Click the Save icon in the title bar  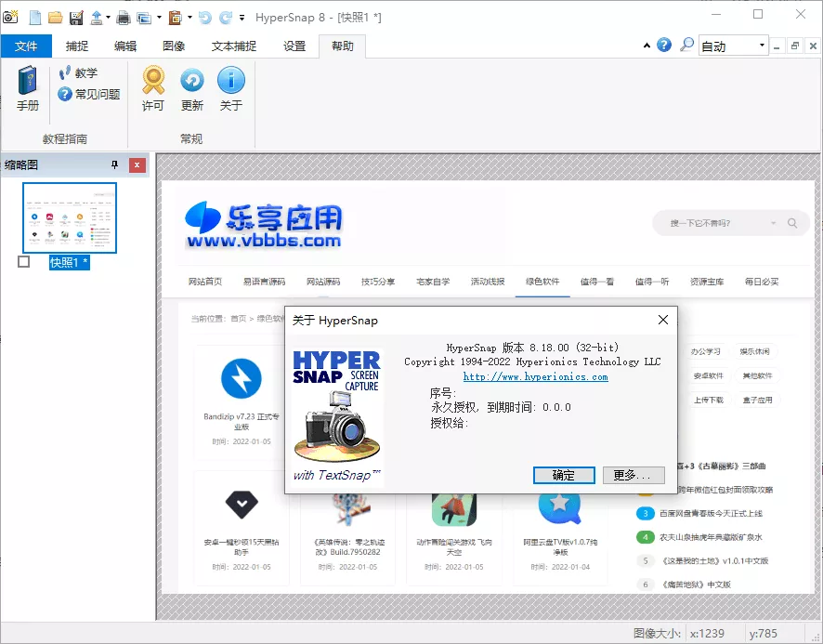pos(75,17)
